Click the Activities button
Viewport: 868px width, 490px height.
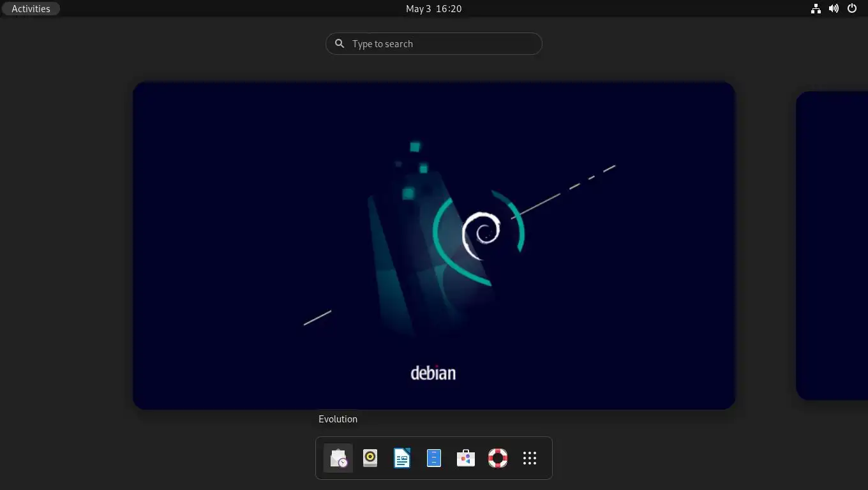pyautogui.click(x=31, y=8)
